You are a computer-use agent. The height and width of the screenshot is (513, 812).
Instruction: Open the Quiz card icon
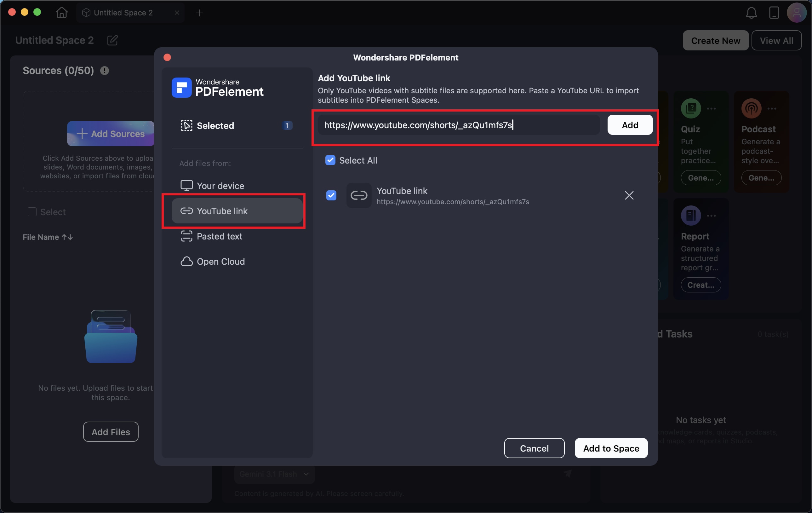[691, 108]
